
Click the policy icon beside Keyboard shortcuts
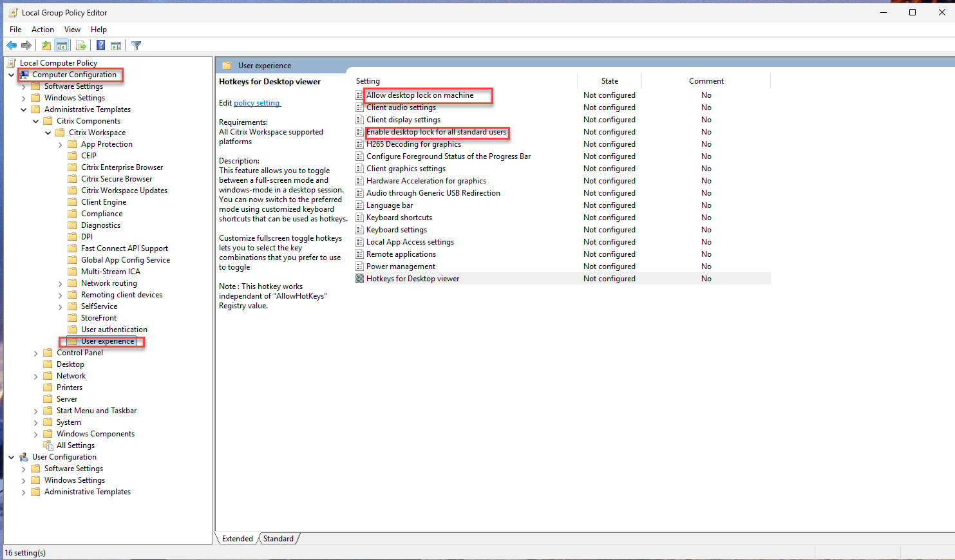(x=360, y=218)
